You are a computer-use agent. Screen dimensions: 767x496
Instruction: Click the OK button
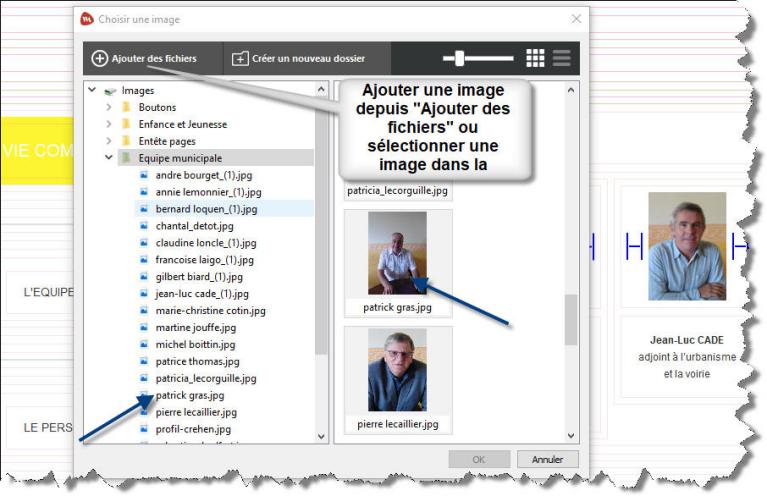(478, 460)
